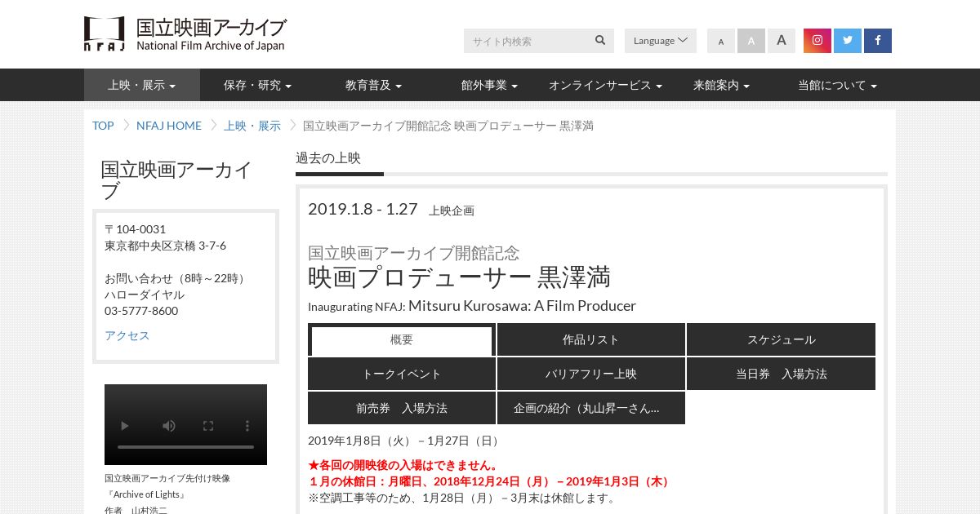Viewport: 980px width, 514px height.
Task: Select the 企画の紹介 tab
Action: click(591, 408)
